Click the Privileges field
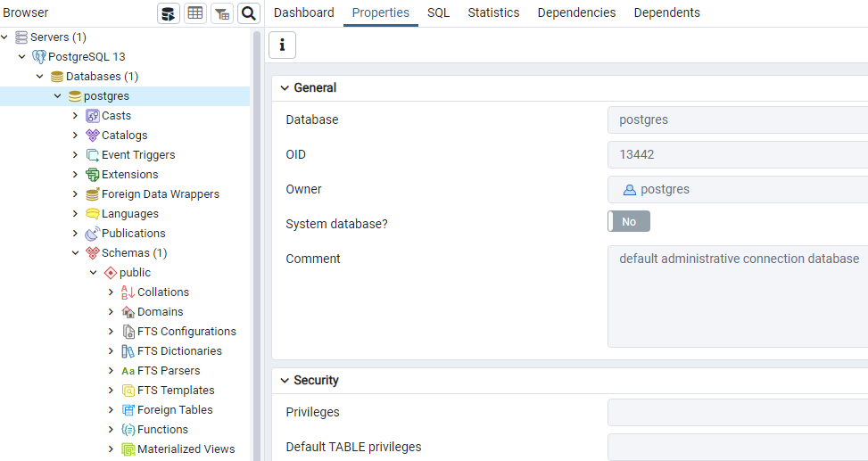868x461 pixels. click(738, 412)
